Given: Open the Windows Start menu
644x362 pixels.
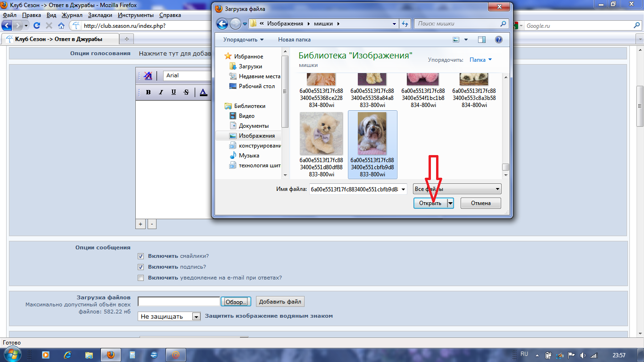Looking at the screenshot, I should click(12, 354).
